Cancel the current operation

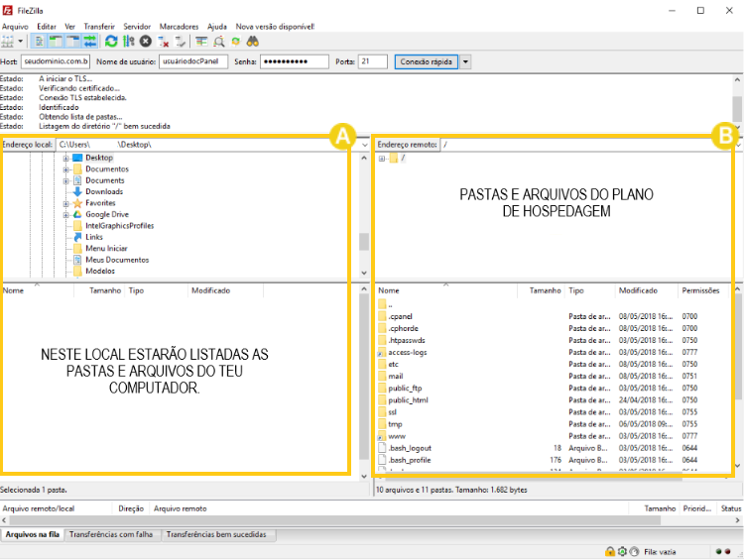(x=146, y=42)
